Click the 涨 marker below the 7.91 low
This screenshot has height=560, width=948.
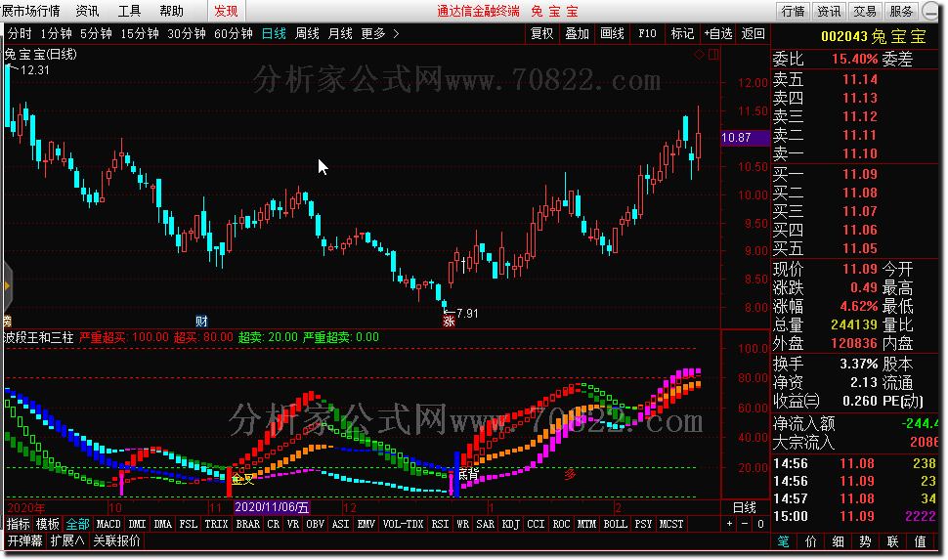[x=449, y=322]
